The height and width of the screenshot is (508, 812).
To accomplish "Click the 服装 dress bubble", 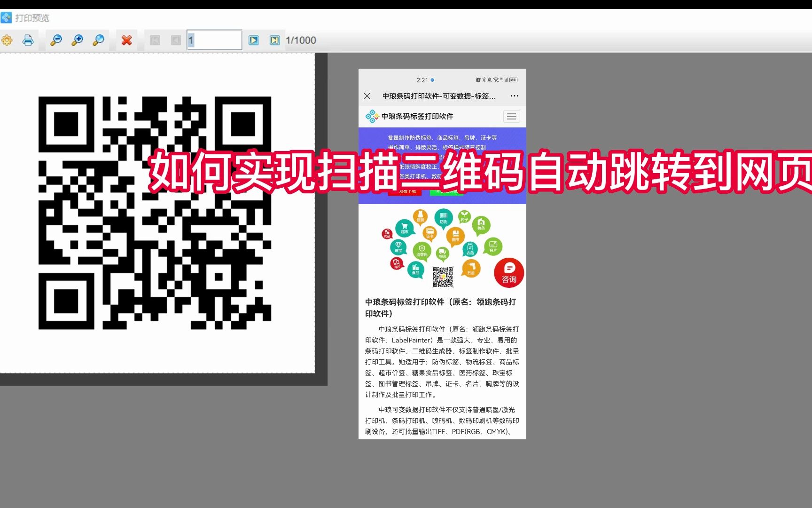I will 420,216.
